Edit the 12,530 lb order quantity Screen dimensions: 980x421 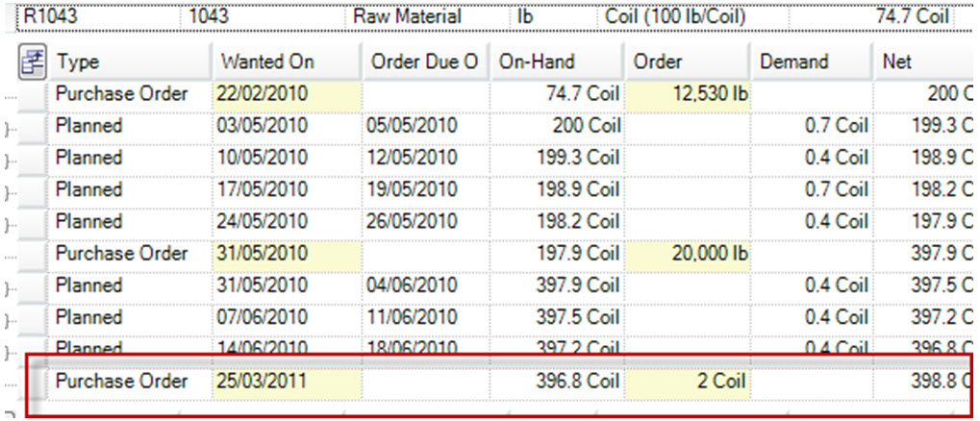[x=687, y=94]
